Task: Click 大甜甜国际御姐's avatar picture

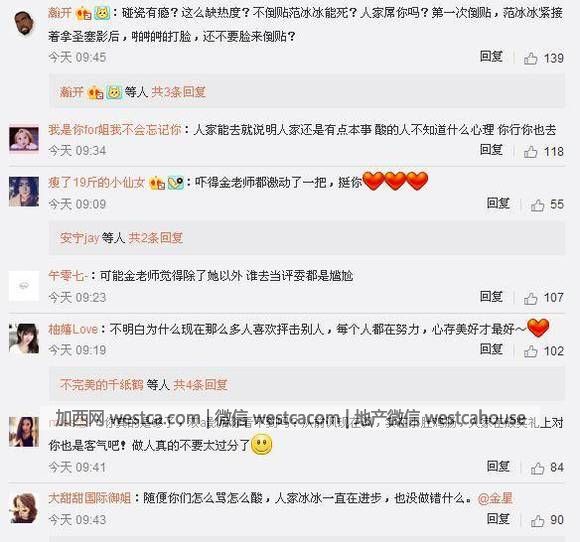Action: (x=24, y=508)
